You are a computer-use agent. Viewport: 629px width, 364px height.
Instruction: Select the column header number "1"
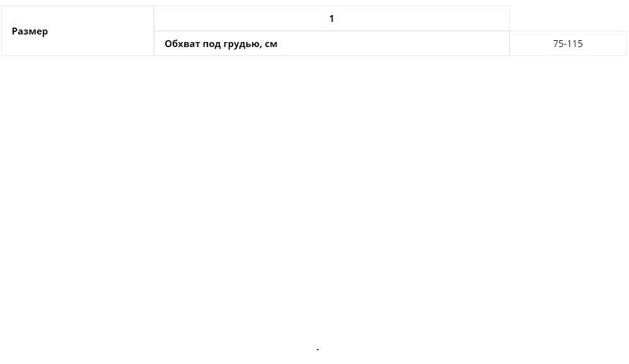(x=331, y=19)
